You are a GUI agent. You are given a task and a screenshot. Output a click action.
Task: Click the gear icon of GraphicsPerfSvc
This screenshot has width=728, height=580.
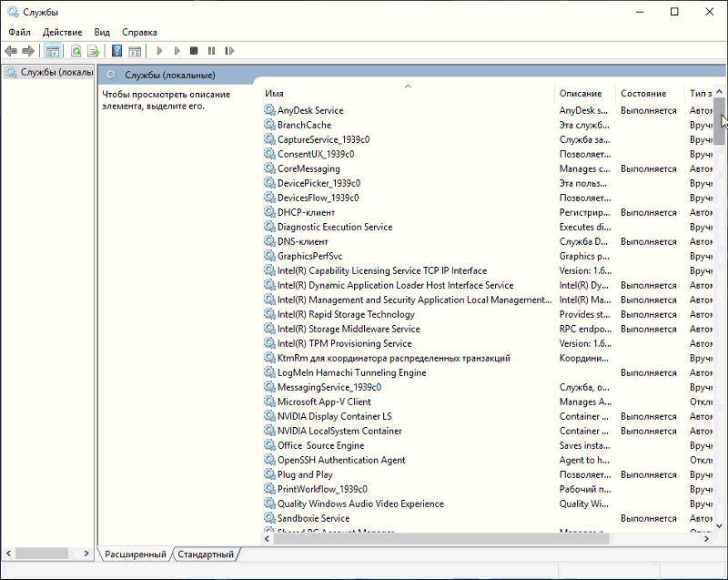click(x=269, y=256)
